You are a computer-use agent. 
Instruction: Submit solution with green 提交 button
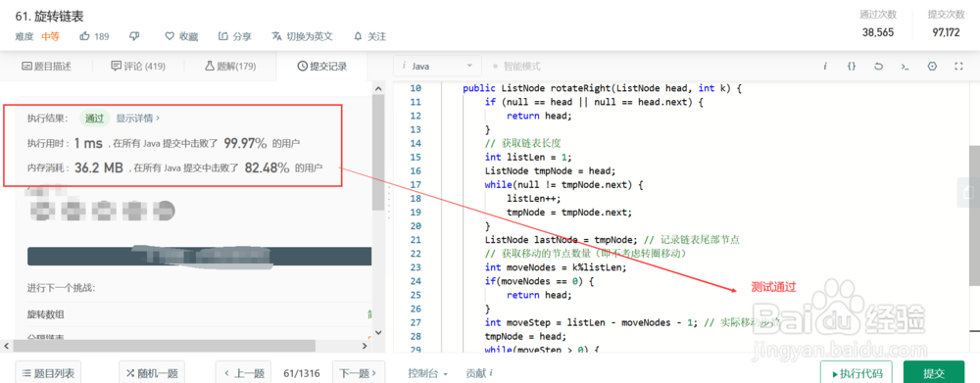click(934, 373)
